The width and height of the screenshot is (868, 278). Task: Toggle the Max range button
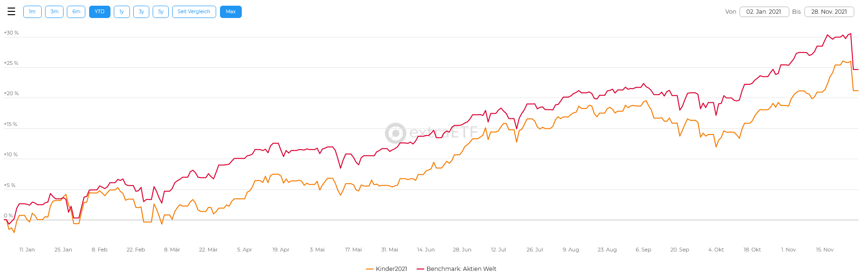pos(231,12)
